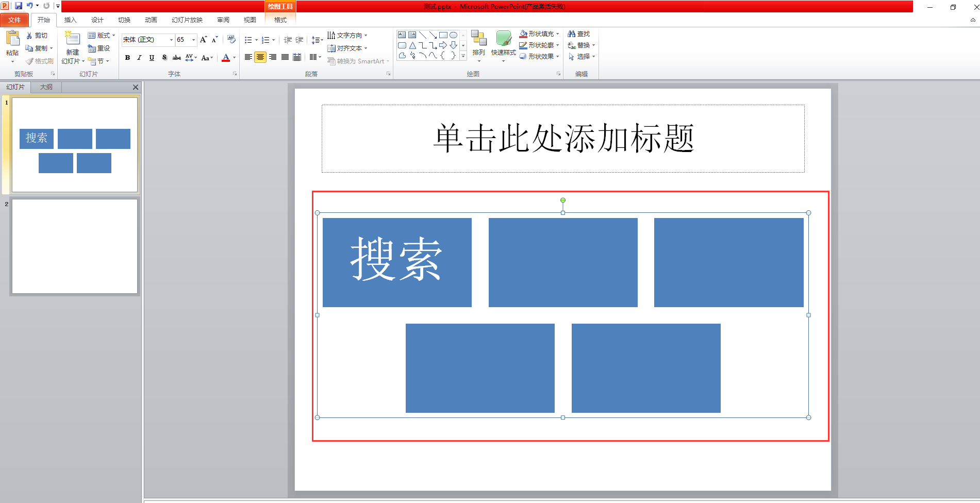This screenshot has width=980, height=503.
Task: Click the Increase Font Size icon
Action: 204,40
